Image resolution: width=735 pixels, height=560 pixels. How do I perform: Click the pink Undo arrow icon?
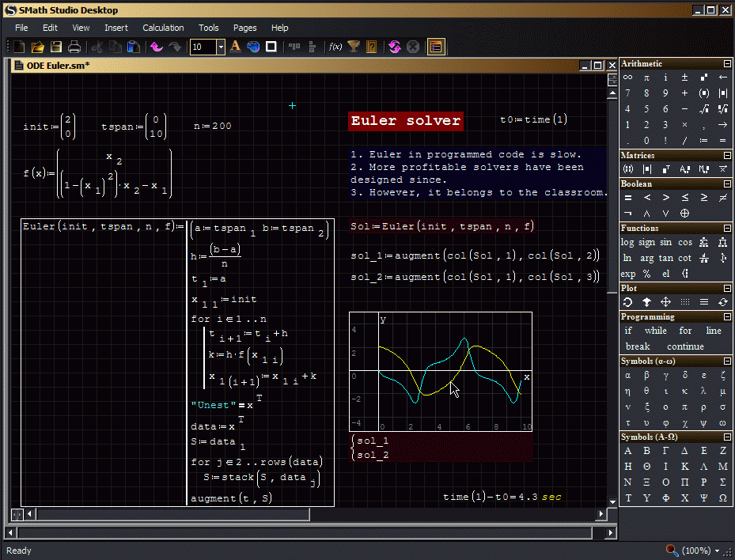pyautogui.click(x=156, y=47)
